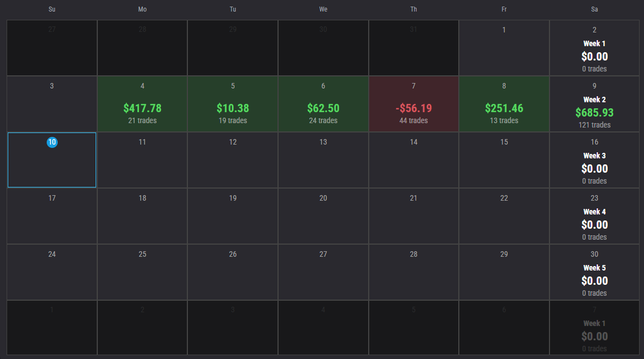Image resolution: width=644 pixels, height=359 pixels.
Task: Open the Friday cell showing $251.46
Action: pyautogui.click(x=504, y=103)
